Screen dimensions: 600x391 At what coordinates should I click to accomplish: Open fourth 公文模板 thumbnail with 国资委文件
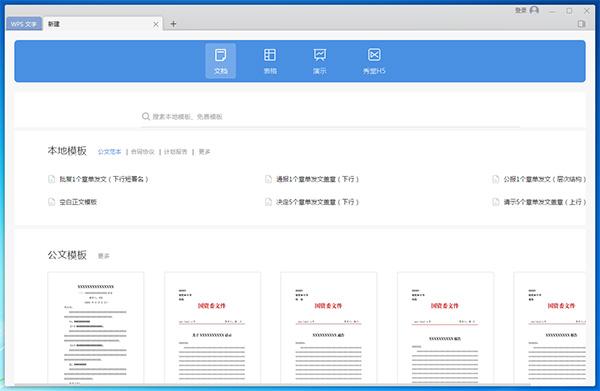point(445,328)
